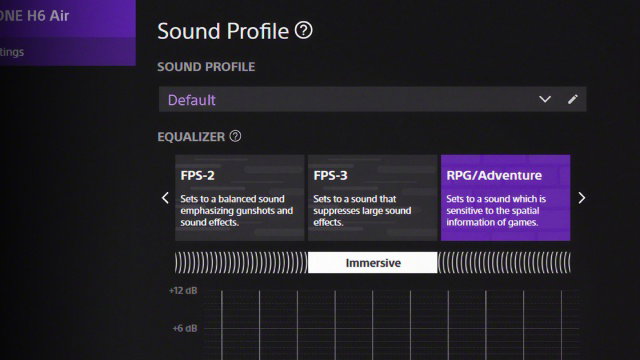Open the H6 Air device sidebar header

[x=68, y=18]
